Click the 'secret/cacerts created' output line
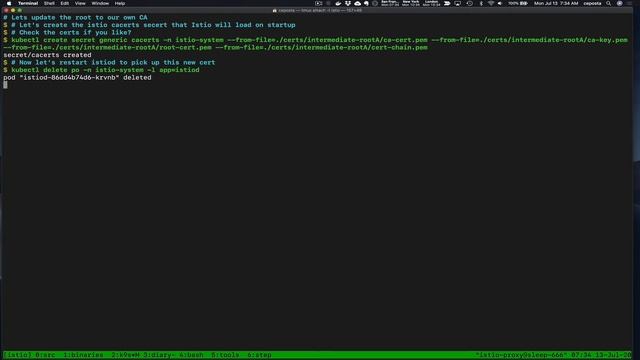 tap(47, 55)
